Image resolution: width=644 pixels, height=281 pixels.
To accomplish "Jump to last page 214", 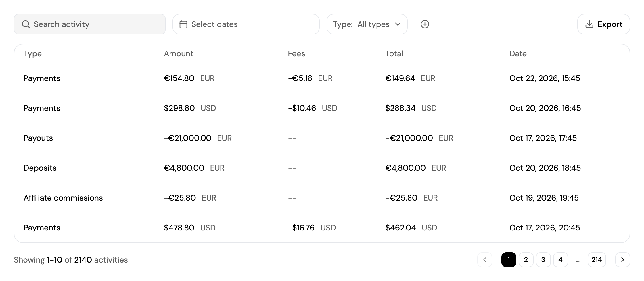I will pos(597,260).
